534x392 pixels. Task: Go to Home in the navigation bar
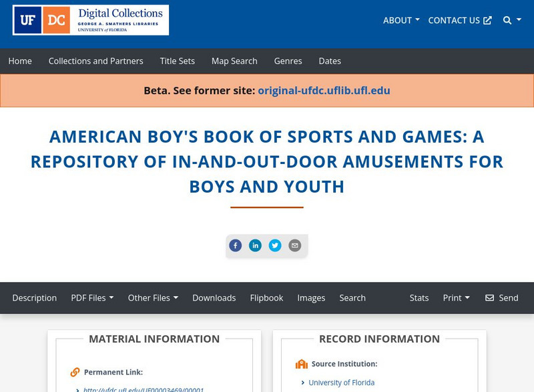tap(20, 61)
